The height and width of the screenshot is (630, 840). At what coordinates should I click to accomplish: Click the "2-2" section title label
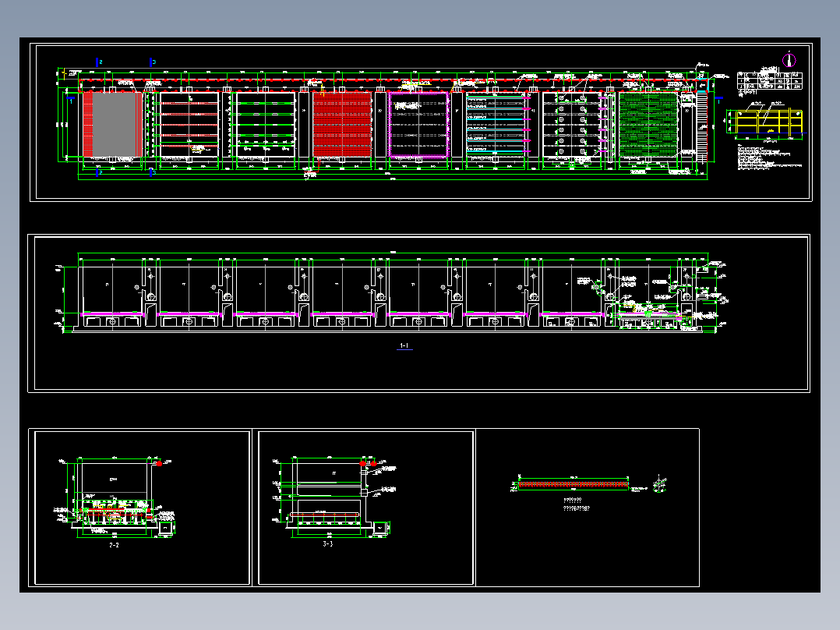114,545
